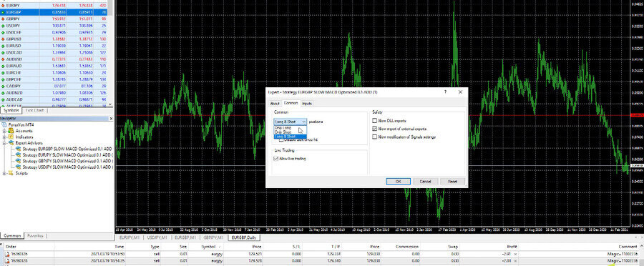Screen dimensions: 644x266
Task: Cancel the Expert dialog
Action: [x=425, y=182]
